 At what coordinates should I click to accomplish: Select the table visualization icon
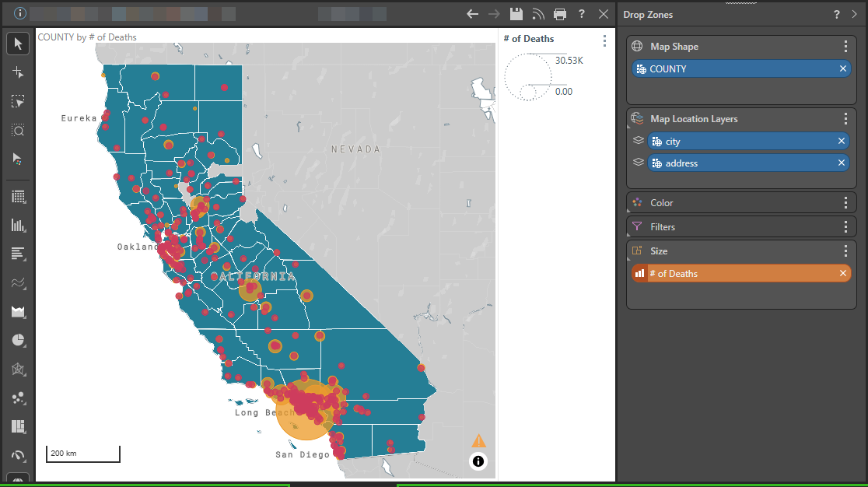tap(17, 195)
